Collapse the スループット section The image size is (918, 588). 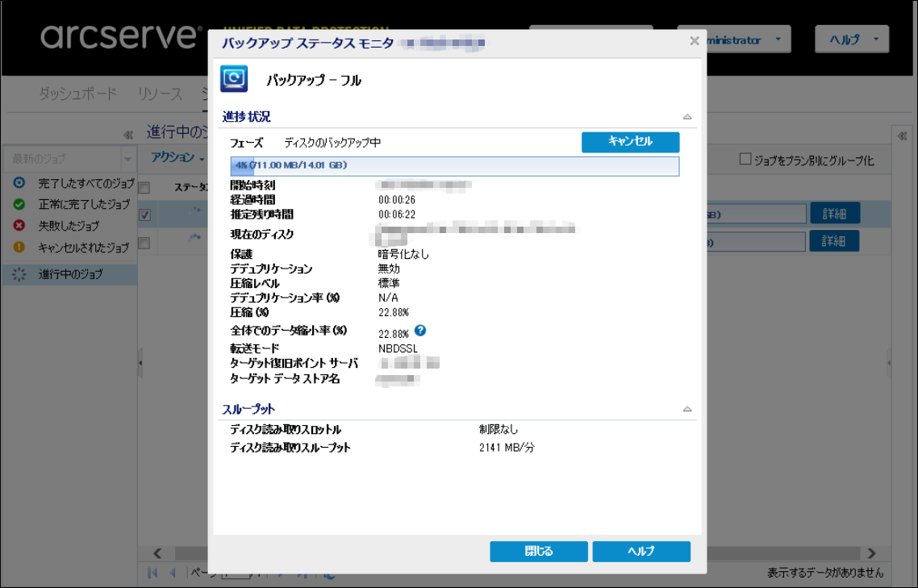[x=687, y=409]
